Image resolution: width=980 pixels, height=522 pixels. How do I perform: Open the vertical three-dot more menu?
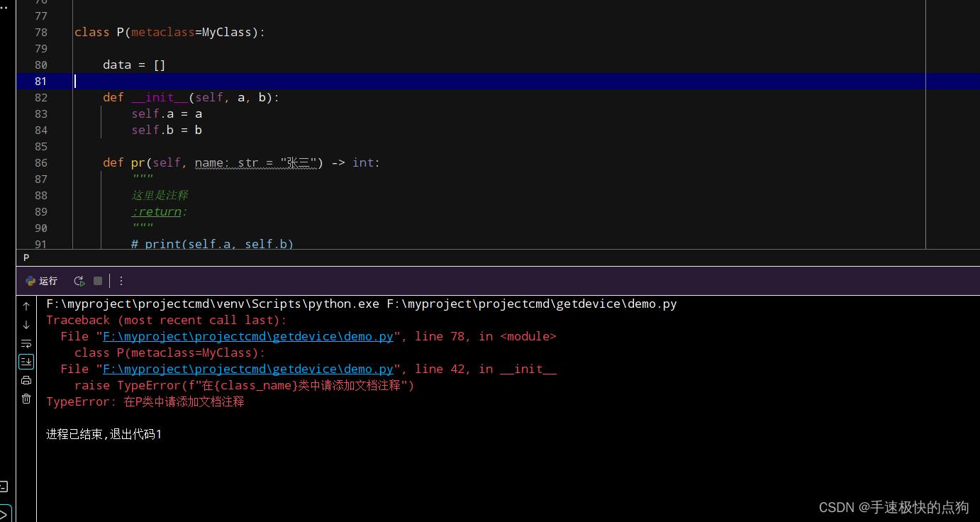pyautogui.click(x=121, y=281)
